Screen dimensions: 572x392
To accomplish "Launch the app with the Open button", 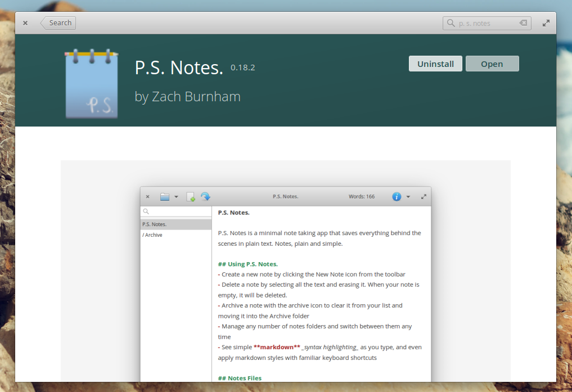I will (x=492, y=63).
